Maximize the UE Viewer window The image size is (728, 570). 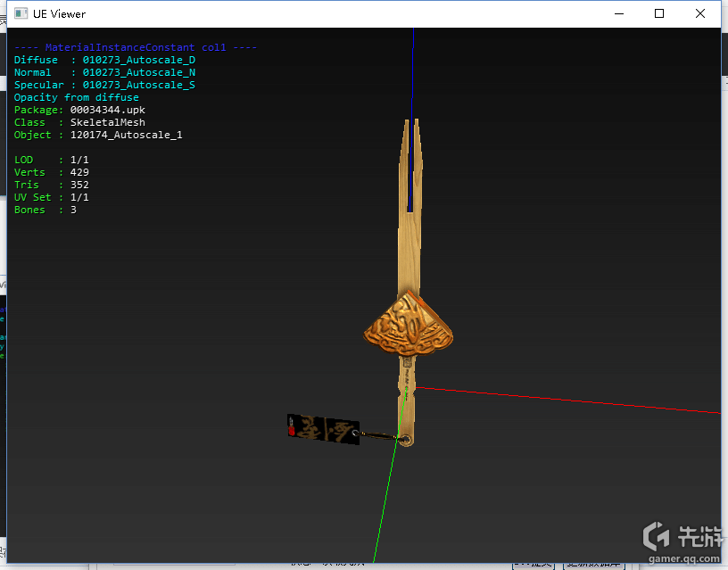[x=659, y=13]
